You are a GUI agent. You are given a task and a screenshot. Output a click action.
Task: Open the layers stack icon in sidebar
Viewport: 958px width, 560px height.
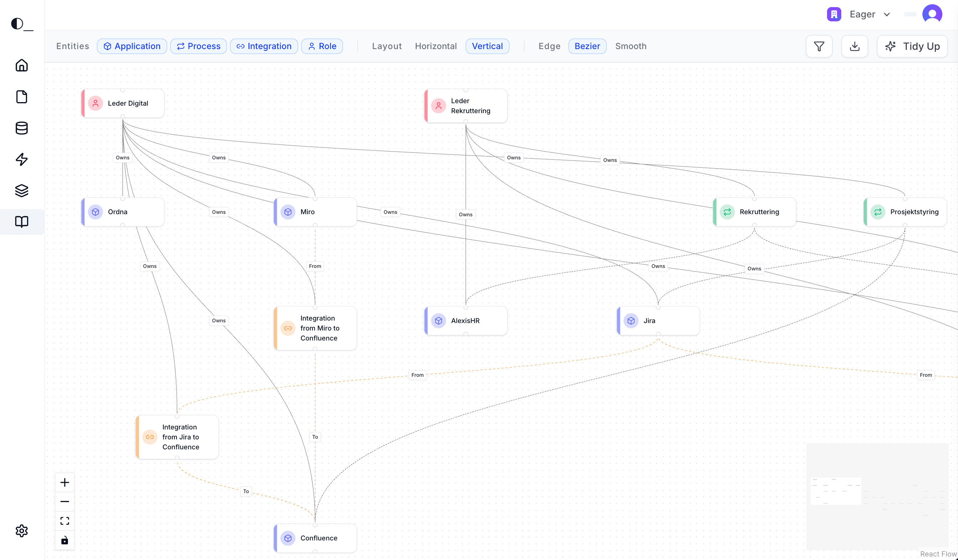coord(22,190)
